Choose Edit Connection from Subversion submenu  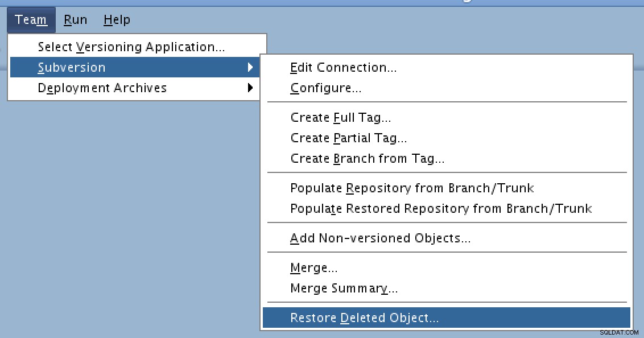(447, 67)
